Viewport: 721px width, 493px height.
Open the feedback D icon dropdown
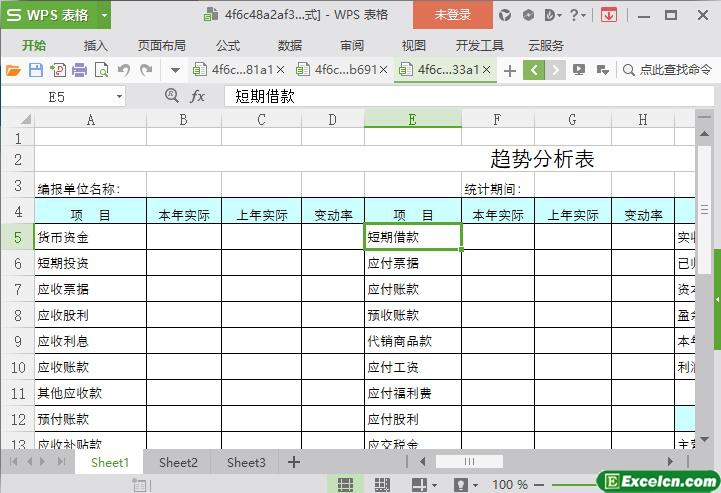click(552, 15)
